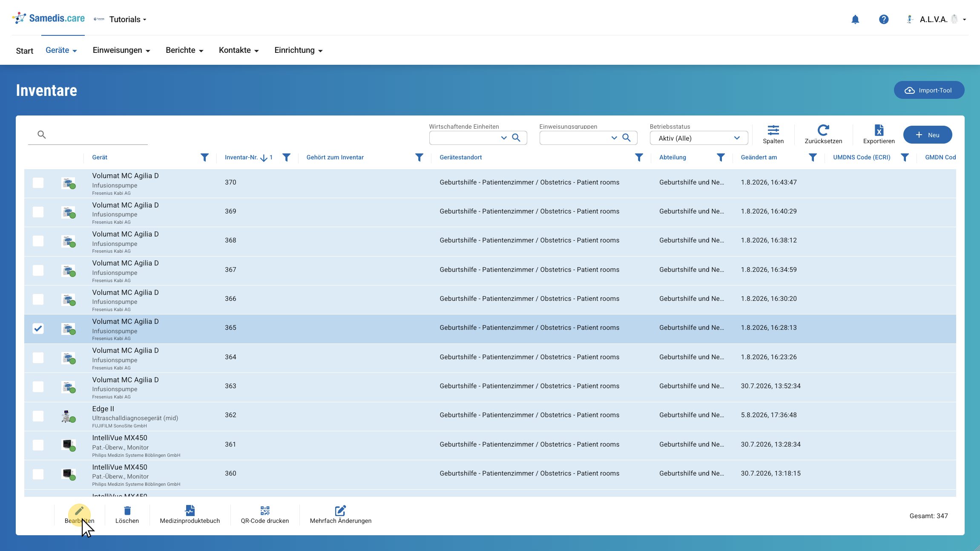
Task: Click device thumbnail for inventory 362 Edge II
Action: click(x=68, y=416)
